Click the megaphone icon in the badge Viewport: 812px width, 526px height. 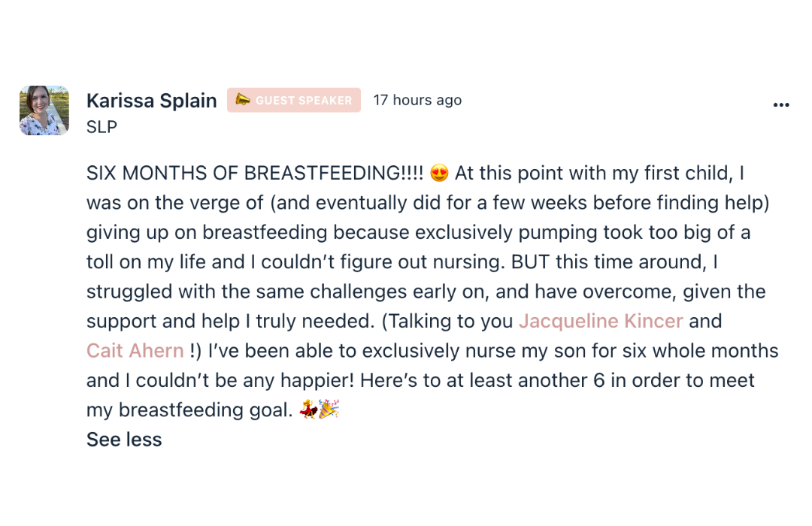[x=242, y=100]
